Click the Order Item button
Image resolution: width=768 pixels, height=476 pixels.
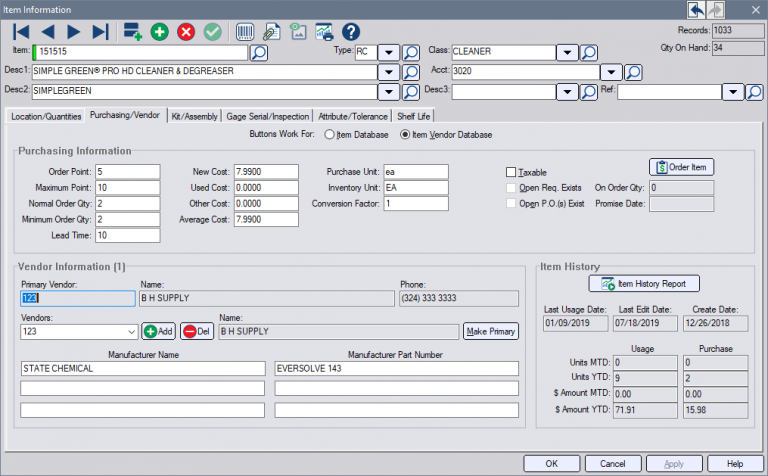[x=682, y=167]
